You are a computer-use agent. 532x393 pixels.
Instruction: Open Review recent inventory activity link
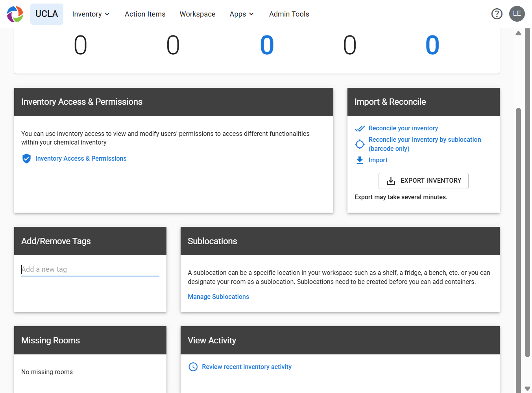click(247, 367)
